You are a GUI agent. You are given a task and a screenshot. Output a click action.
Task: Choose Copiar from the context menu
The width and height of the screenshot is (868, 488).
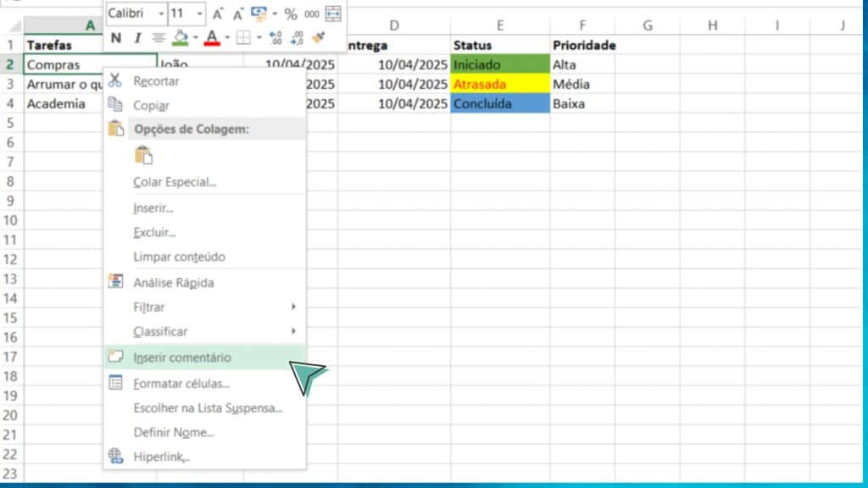(x=205, y=105)
